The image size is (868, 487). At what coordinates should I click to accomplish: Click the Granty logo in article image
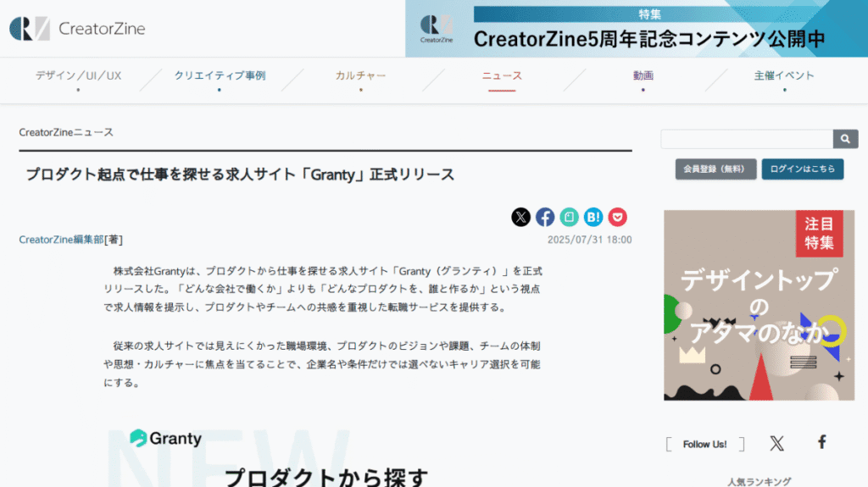pyautogui.click(x=165, y=439)
